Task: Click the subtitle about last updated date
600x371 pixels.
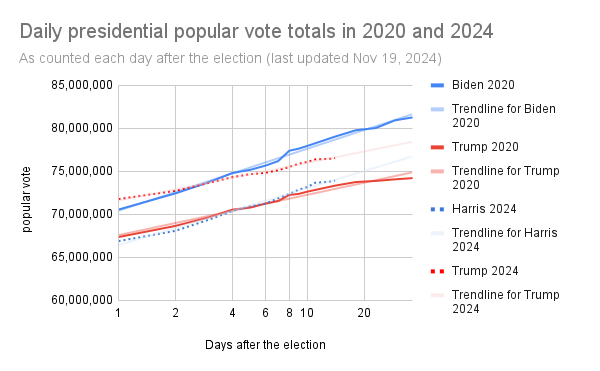Action: (230, 59)
